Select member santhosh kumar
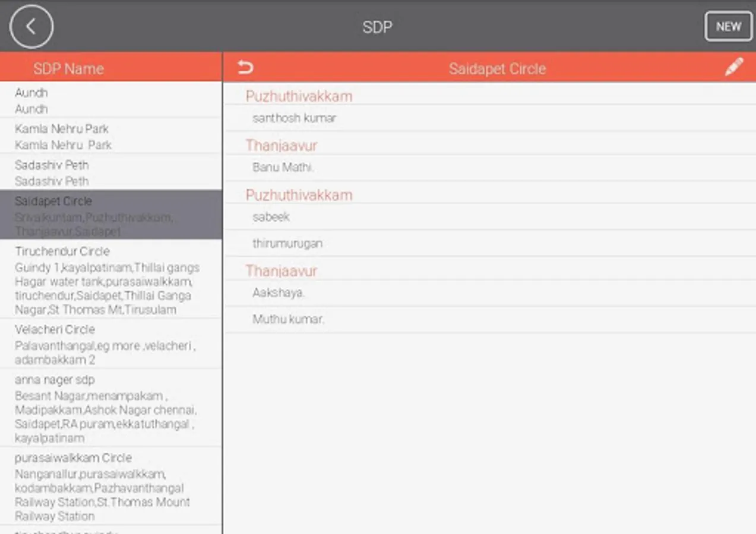The height and width of the screenshot is (534, 756). click(490, 118)
